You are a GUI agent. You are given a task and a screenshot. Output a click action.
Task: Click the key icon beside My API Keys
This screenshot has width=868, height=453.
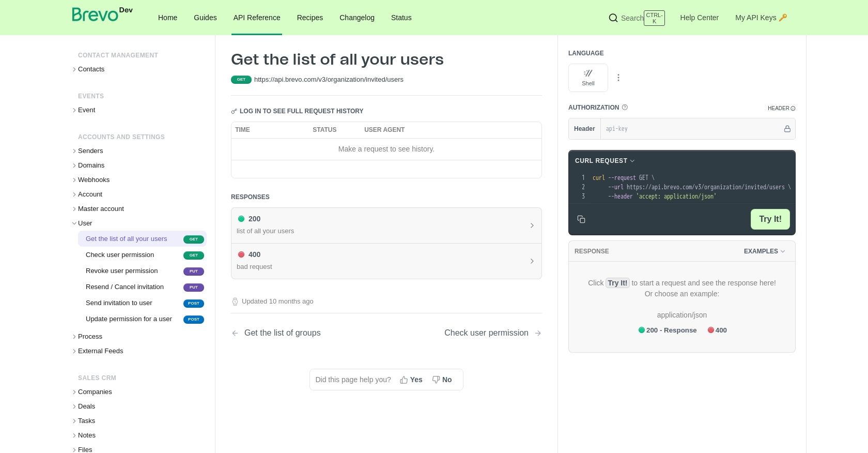tap(783, 18)
